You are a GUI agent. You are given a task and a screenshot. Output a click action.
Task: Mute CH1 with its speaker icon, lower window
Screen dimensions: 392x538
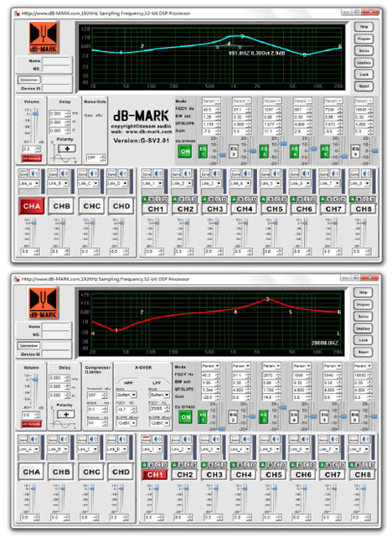(157, 439)
